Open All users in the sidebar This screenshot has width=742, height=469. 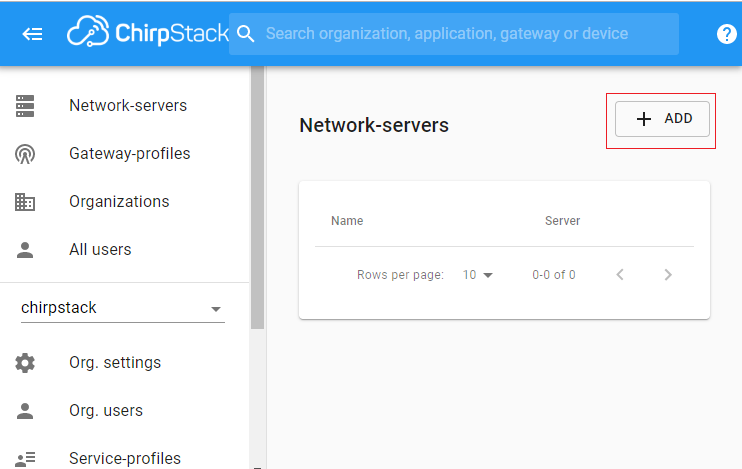click(100, 250)
